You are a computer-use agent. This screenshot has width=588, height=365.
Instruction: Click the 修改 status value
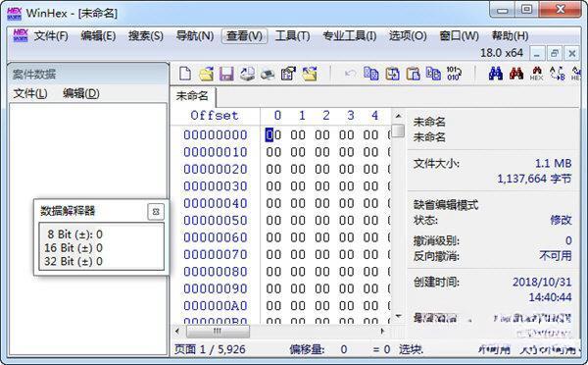click(x=561, y=220)
